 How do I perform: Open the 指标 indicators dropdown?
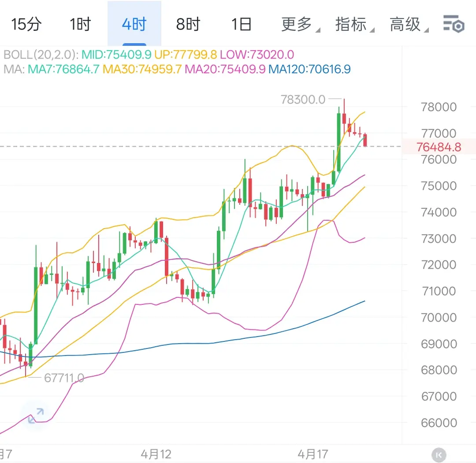coord(354,24)
